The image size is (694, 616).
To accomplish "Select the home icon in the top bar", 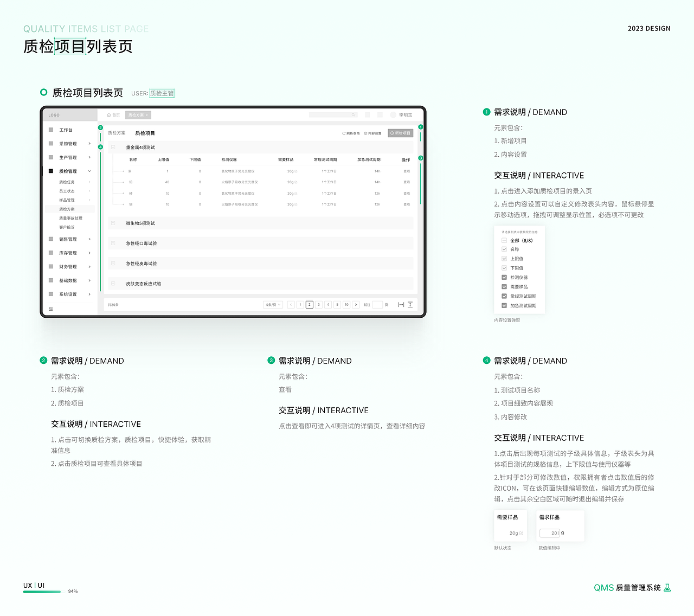I will [x=108, y=115].
